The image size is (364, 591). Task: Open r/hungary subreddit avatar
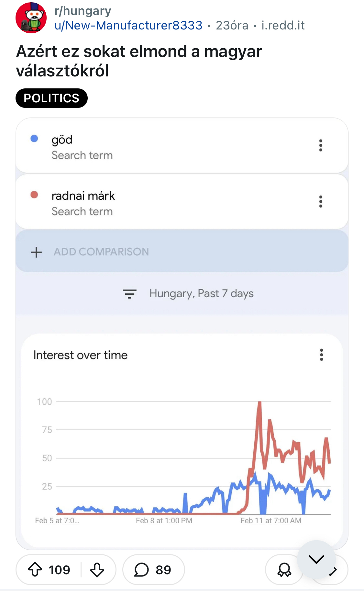(31, 18)
